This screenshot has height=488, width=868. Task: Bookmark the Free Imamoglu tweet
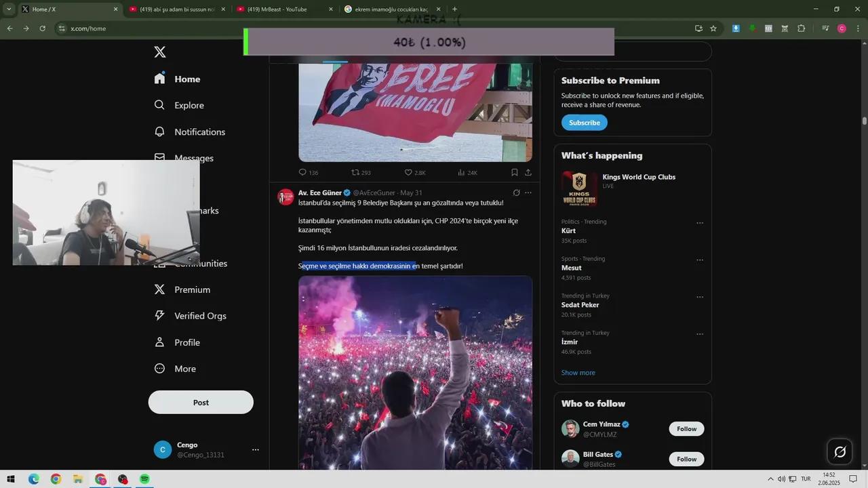click(514, 173)
